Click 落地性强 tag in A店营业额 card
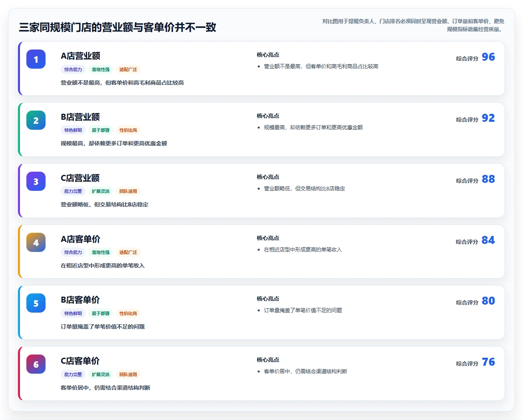This screenshot has height=420, width=523. pyautogui.click(x=101, y=69)
